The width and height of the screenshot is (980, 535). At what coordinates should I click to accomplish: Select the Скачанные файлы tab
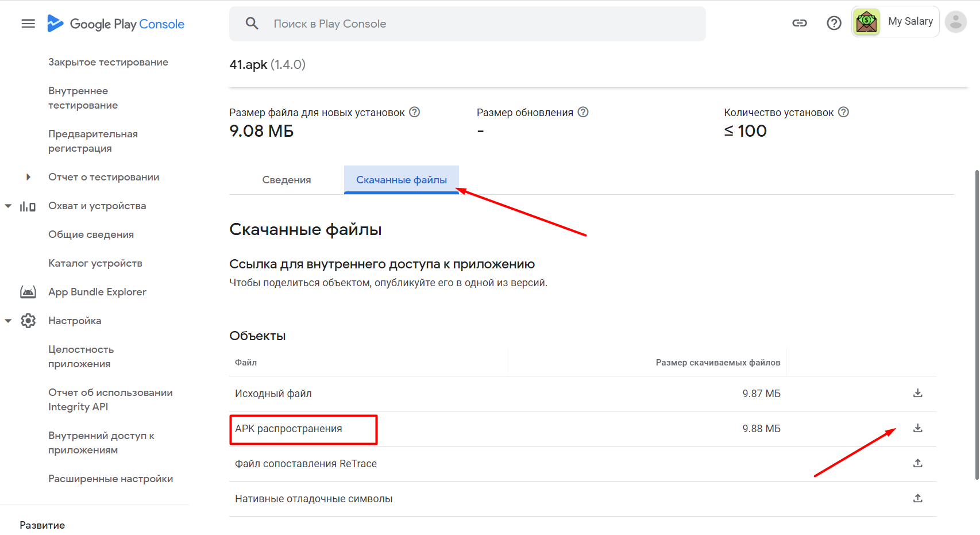401,180
